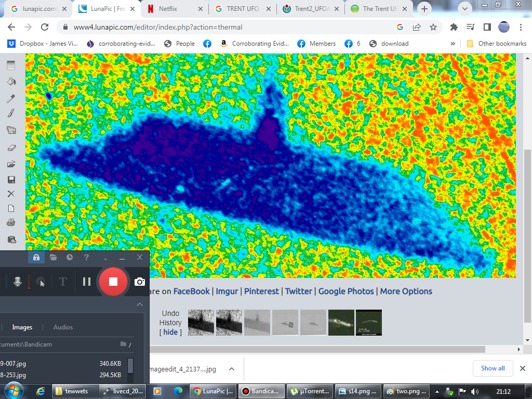Toggle the Bandicam lock button
532x399 pixels.
[36, 257]
